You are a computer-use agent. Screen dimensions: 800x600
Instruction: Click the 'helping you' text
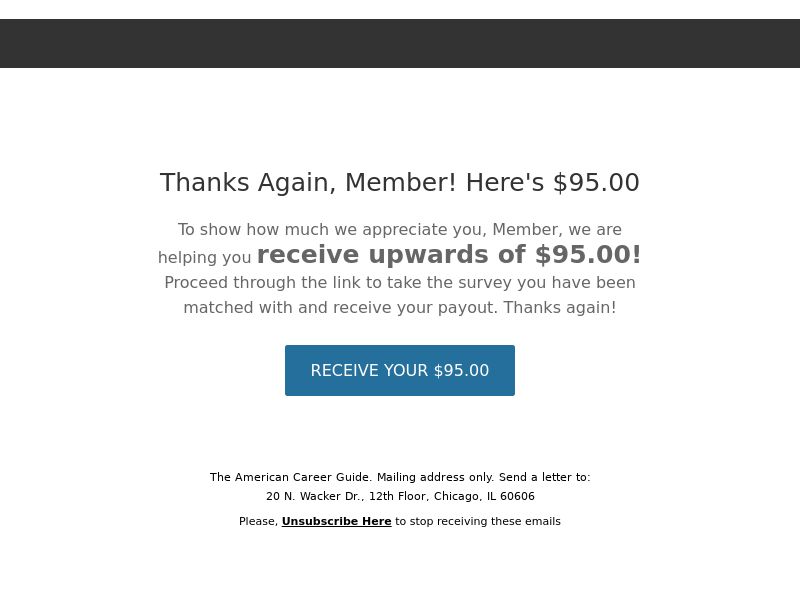coord(205,258)
